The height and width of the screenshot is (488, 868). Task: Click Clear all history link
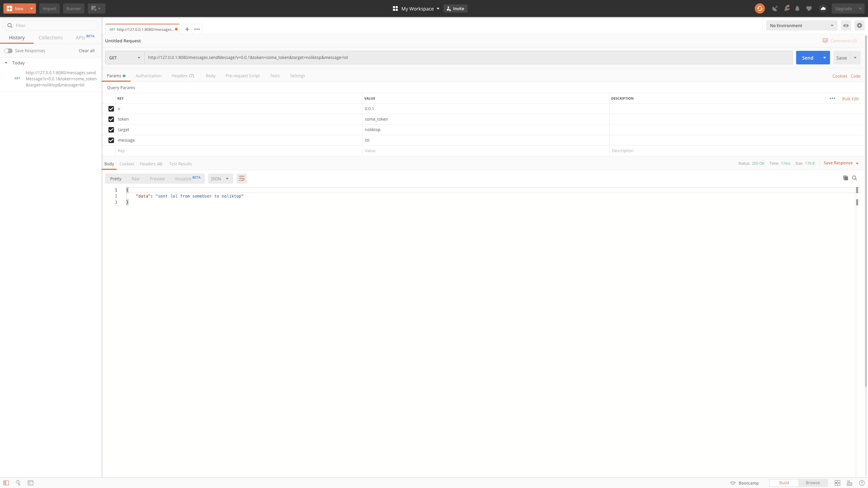86,50
